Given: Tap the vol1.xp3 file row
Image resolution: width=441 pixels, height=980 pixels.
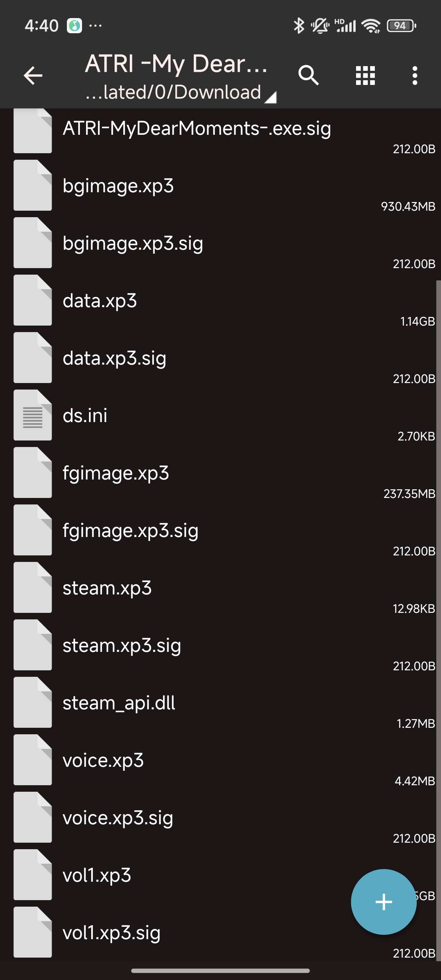Looking at the screenshot, I should pos(220,875).
